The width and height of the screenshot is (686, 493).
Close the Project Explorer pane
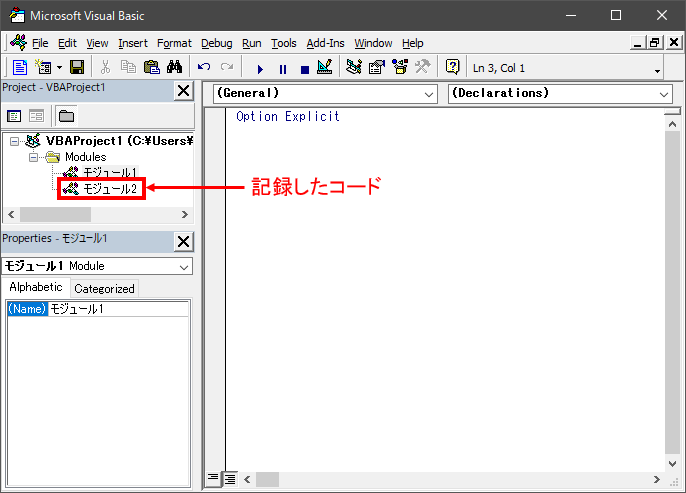(183, 91)
